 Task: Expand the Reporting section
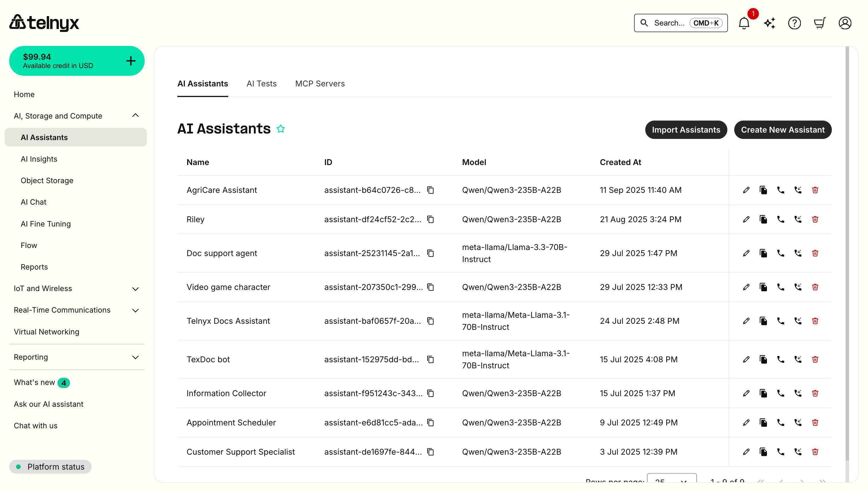click(135, 357)
